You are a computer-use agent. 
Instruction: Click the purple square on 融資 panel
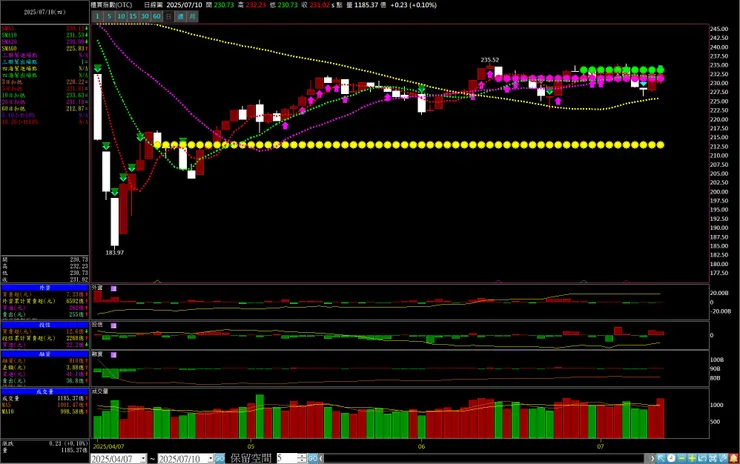[114, 355]
